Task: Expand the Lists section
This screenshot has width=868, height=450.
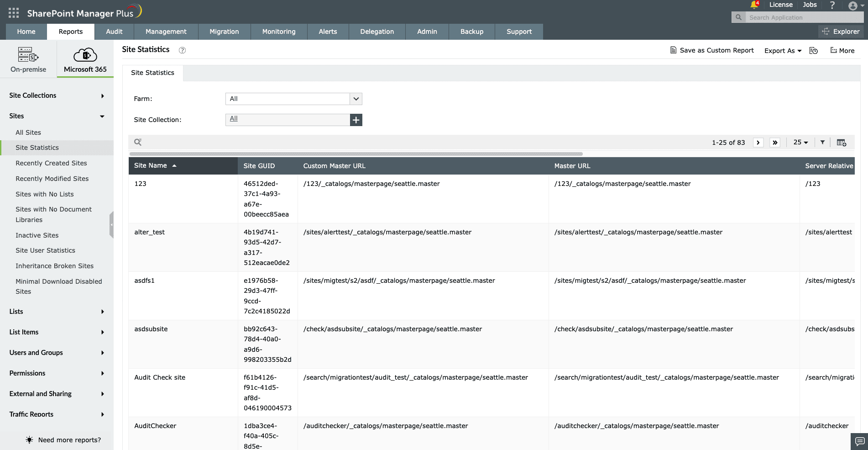Action: [57, 312]
